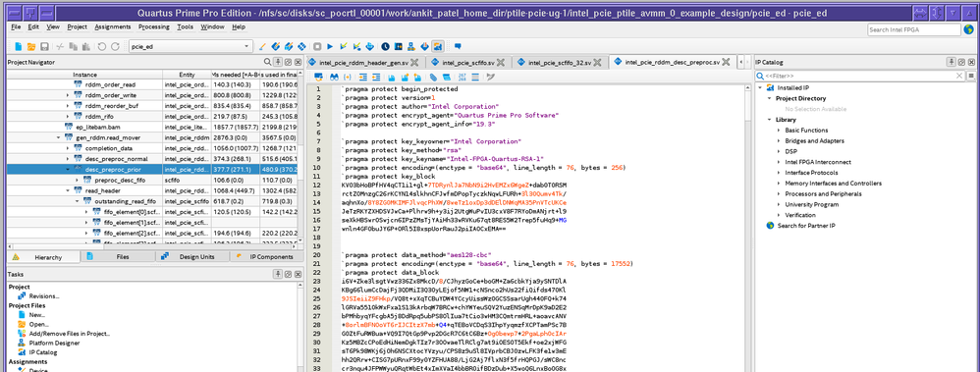Switch to the Files tab
The image size is (980, 372).
[123, 257]
